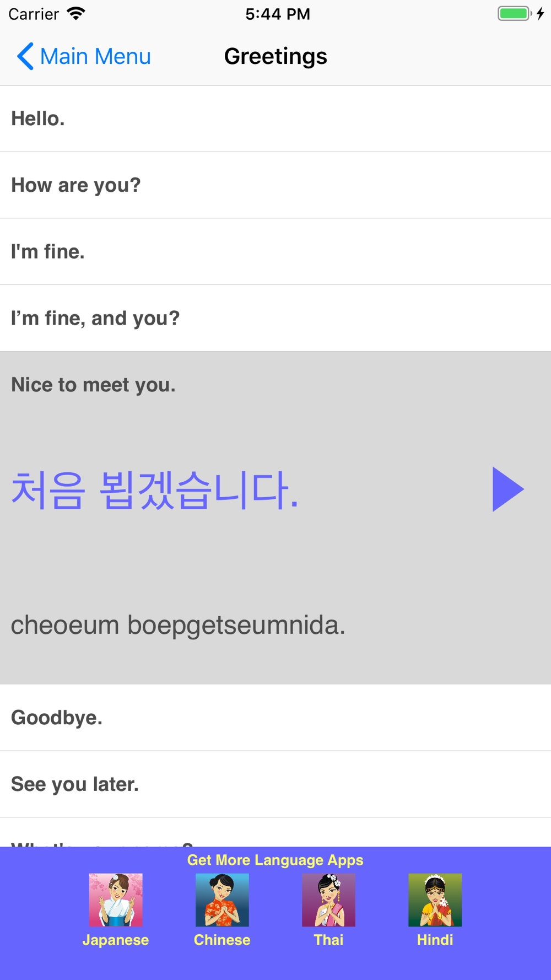Expand the How are you? phrase

click(275, 185)
